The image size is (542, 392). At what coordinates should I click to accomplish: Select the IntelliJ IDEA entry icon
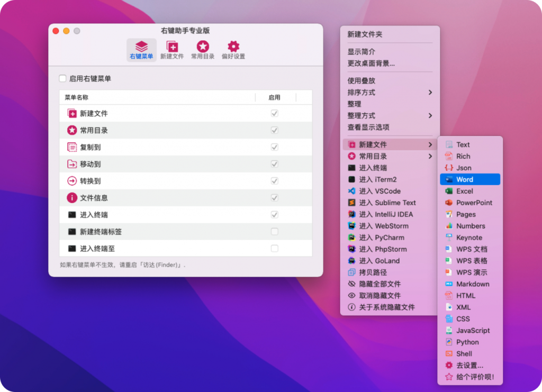[x=350, y=214]
